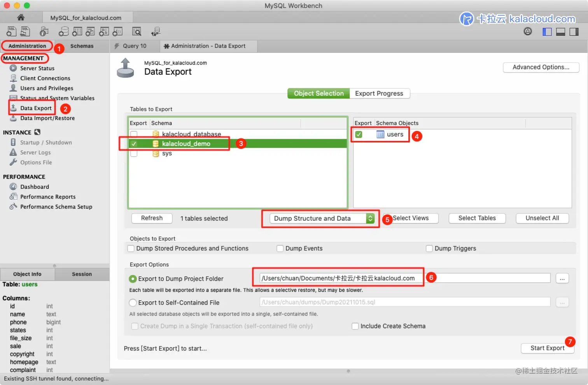Click the Client Connections icon
This screenshot has height=385, width=588.
click(13, 78)
